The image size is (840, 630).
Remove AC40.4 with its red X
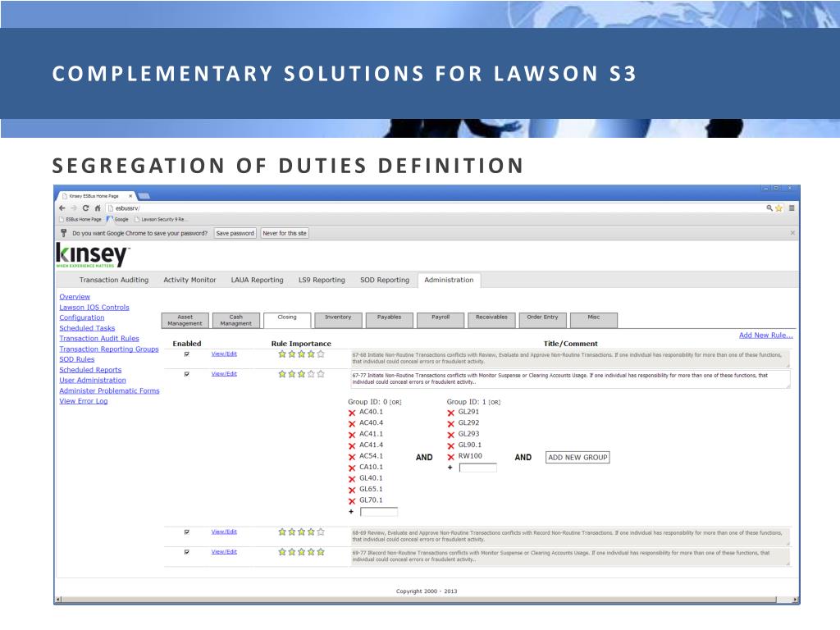click(352, 424)
